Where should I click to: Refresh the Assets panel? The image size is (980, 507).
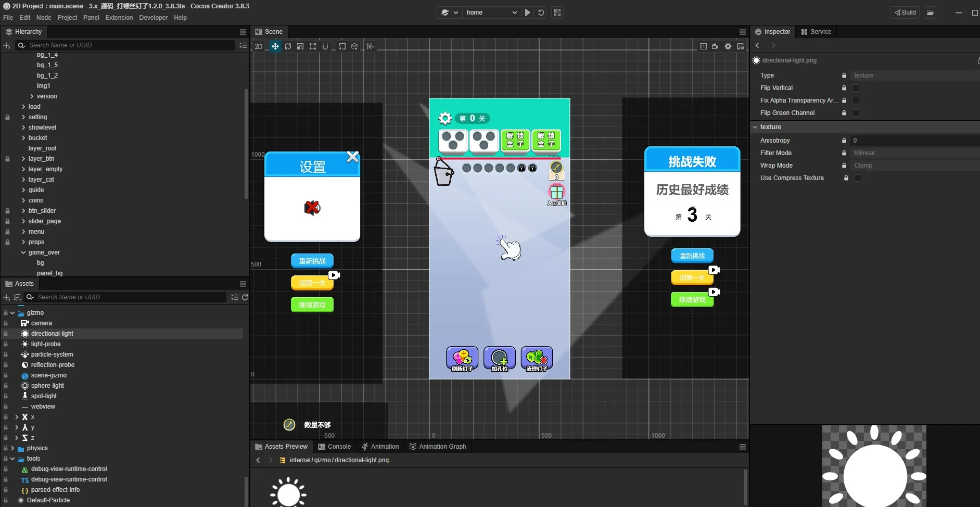tap(245, 297)
